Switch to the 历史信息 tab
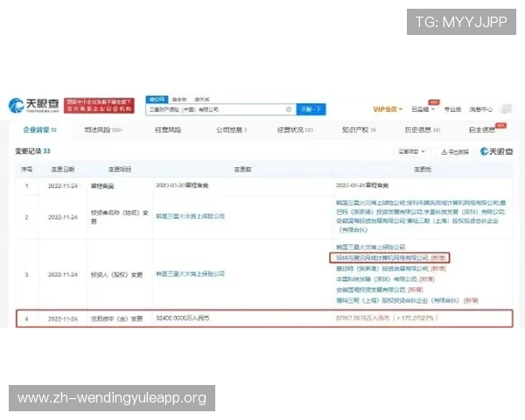This screenshot has height=420, width=525. [x=423, y=130]
